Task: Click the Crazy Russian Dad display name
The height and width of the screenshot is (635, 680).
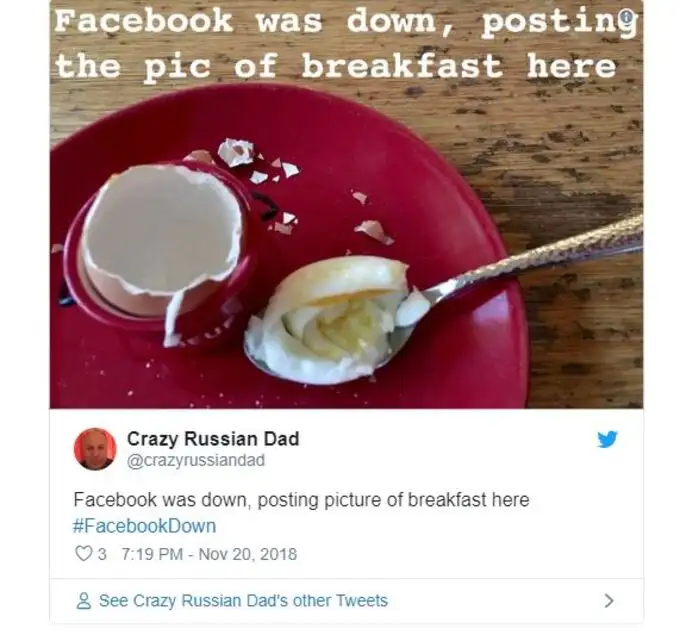Action: click(213, 439)
